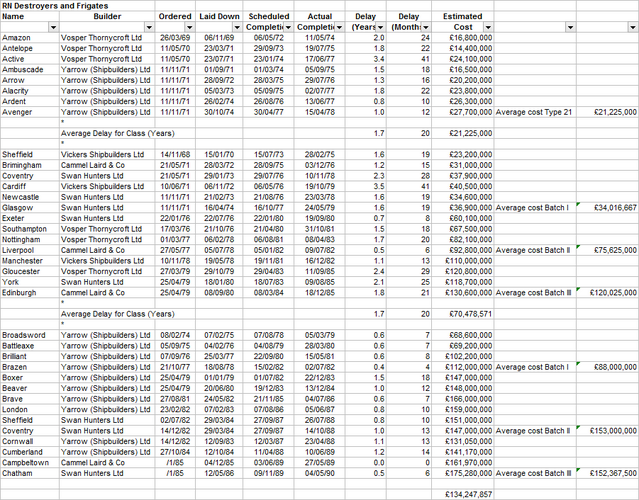Viewport: 639px width, 500px height.
Task: Open the Builder column filter dropdown
Action: click(x=149, y=27)
